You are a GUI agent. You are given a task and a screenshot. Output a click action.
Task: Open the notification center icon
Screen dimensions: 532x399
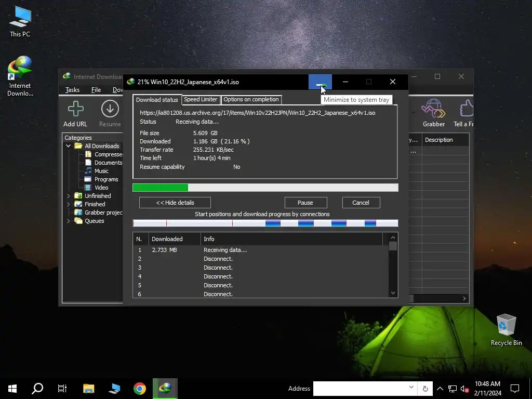click(x=515, y=389)
